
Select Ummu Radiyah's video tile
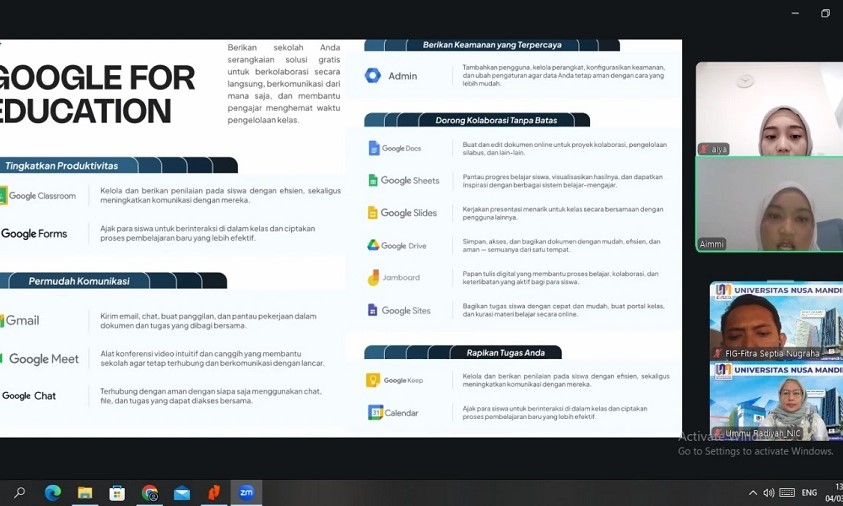776,402
